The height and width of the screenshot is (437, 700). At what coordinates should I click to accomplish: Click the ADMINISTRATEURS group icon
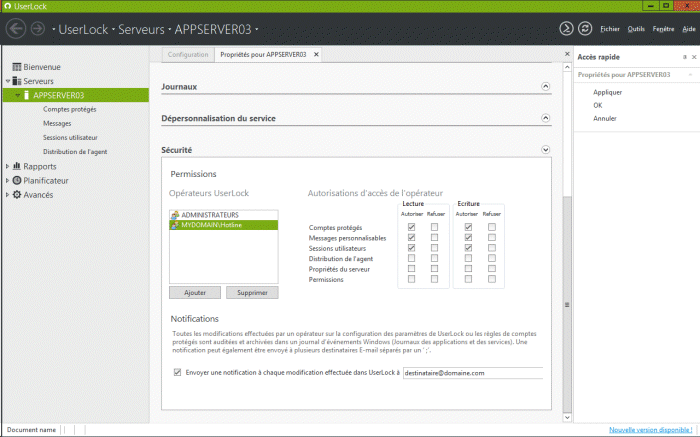point(175,215)
